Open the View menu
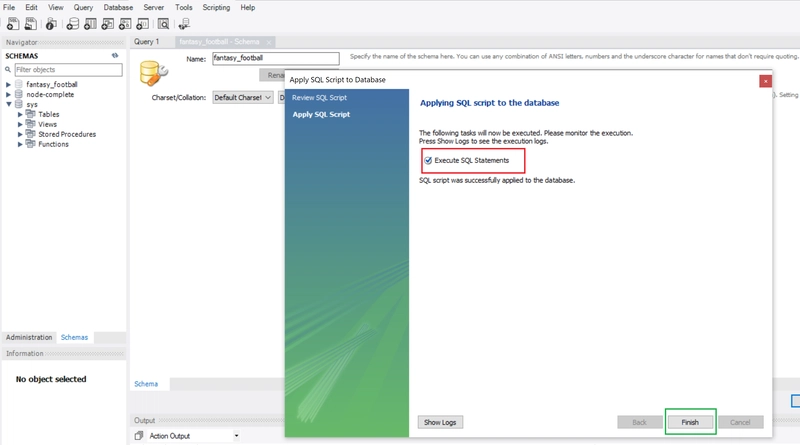Viewport: 800px width, 445px height. [56, 8]
